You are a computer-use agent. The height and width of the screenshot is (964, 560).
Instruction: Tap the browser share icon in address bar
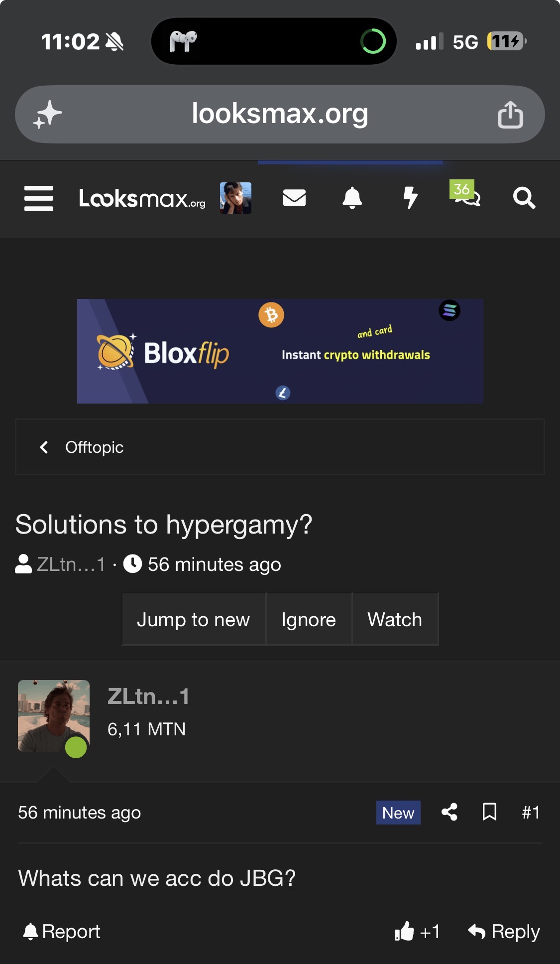pyautogui.click(x=510, y=115)
